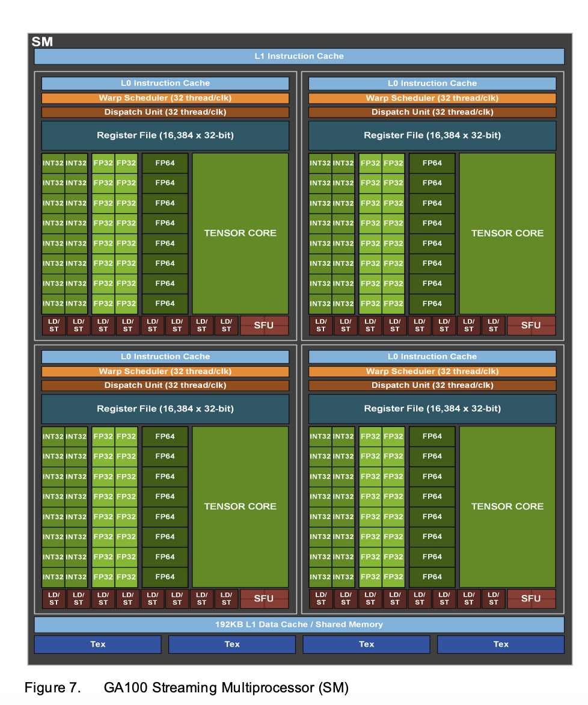Click the rightmost Tex unit
Viewport: 588px width, 705px height.
(500, 644)
